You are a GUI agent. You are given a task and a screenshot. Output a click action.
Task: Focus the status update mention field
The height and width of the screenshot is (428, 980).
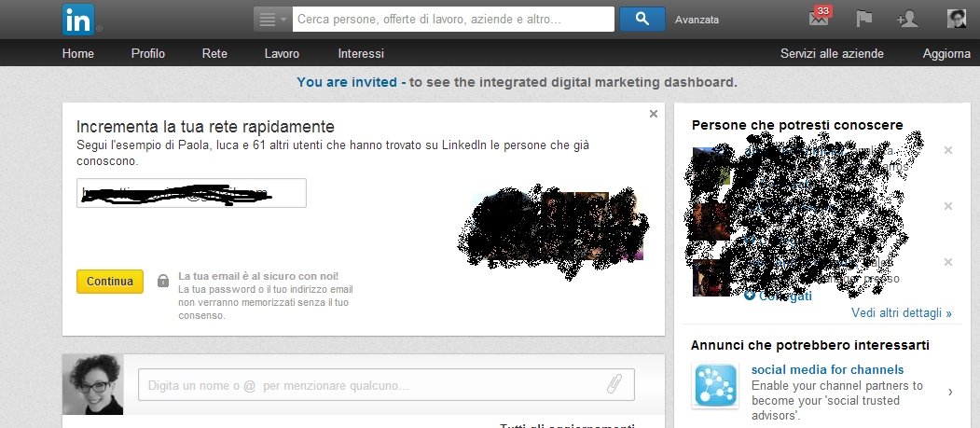point(373,384)
